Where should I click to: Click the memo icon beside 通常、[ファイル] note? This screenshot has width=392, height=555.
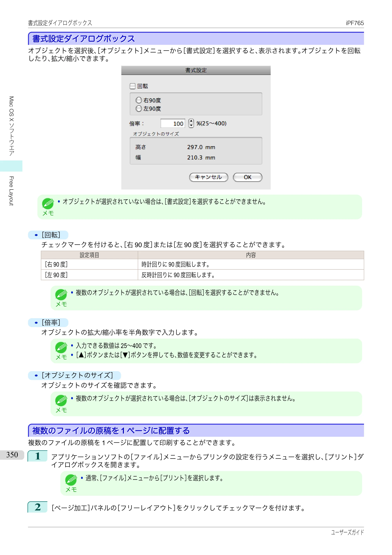point(71,480)
